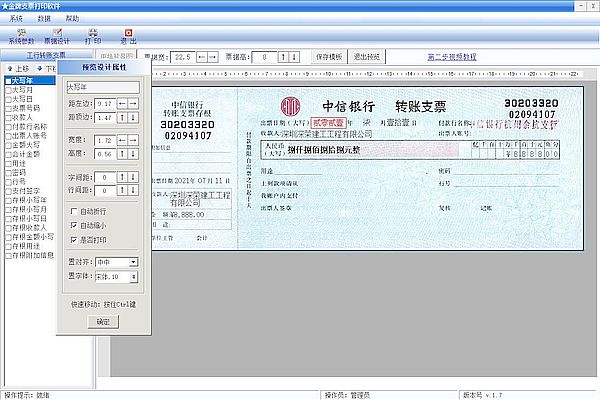Nudge 距左边 value with right arrow
Image resolution: width=600 pixels, height=400 pixels.
click(x=133, y=103)
